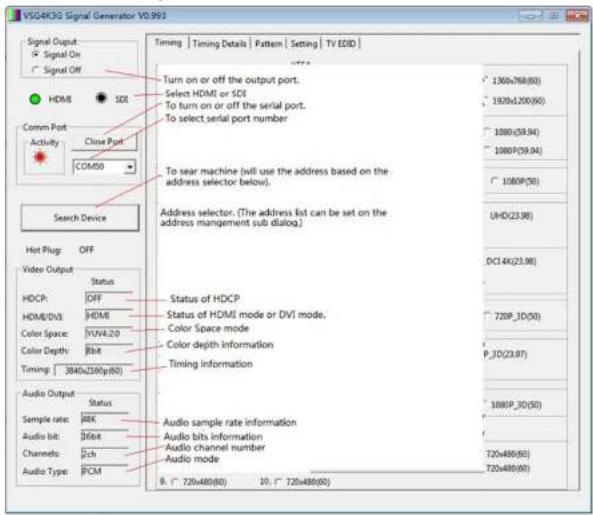Click the Audio Type field showing PCM

pyautogui.click(x=104, y=471)
